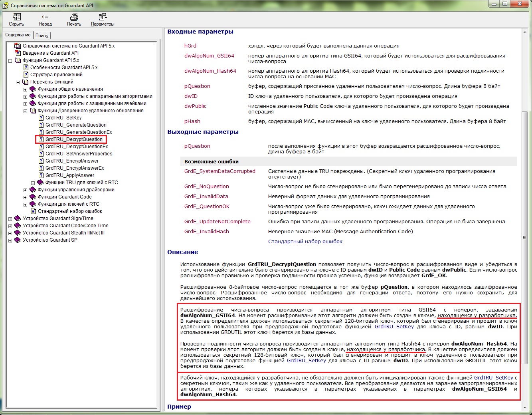Open the Стандартный набор ошибок link in content
This screenshot has width=532, height=415.
click(305, 241)
